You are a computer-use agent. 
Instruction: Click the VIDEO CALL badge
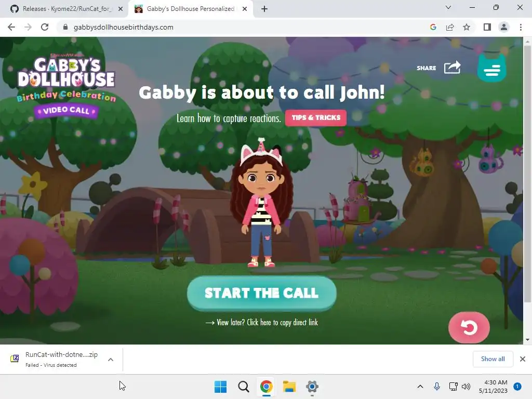click(66, 111)
